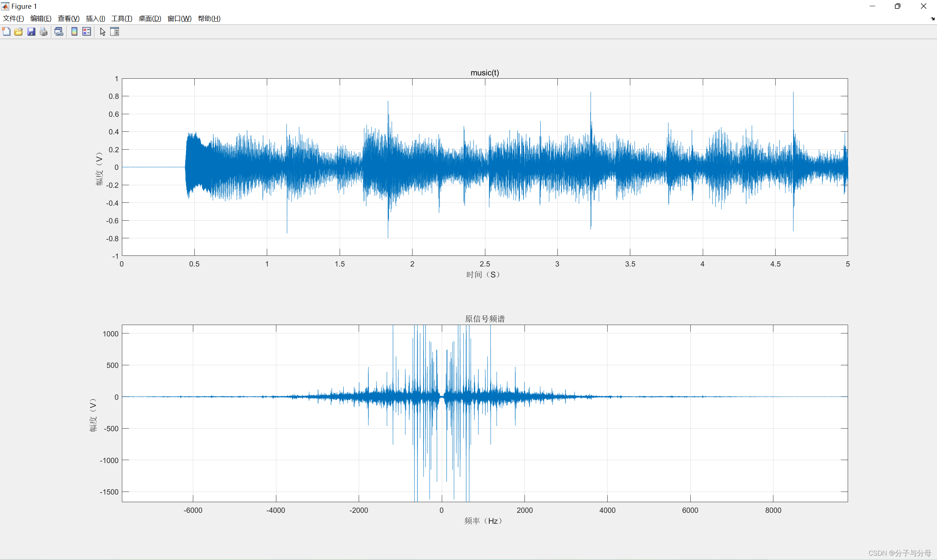Screen dimensions: 937x560
Task: Click the 2.5 tick label on time axis
Action: click(485, 264)
